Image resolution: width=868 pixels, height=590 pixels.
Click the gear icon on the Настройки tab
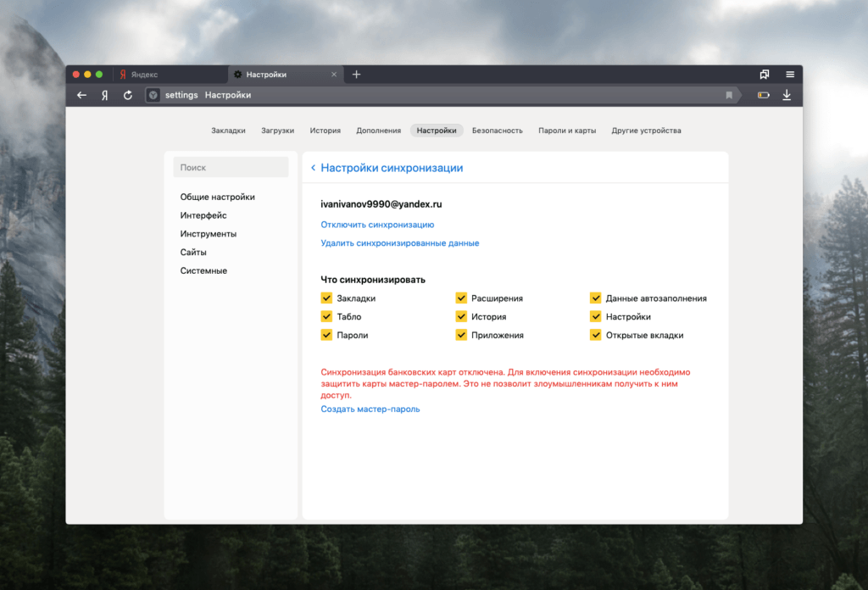tap(238, 74)
